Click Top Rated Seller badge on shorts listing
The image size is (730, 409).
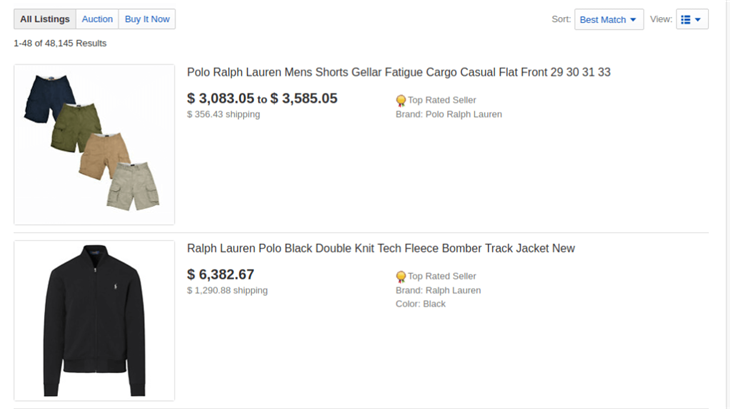pos(401,100)
